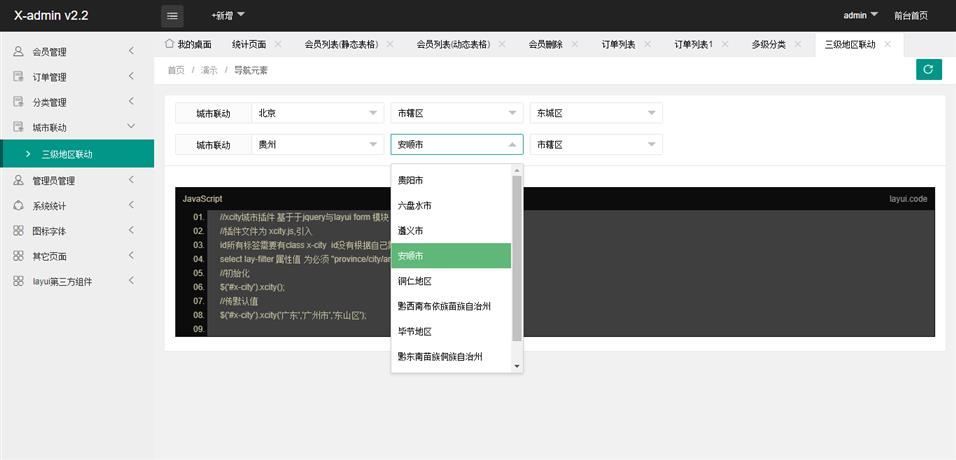Open the 前台首页 link
The width and height of the screenshot is (956, 460).
pos(911,16)
